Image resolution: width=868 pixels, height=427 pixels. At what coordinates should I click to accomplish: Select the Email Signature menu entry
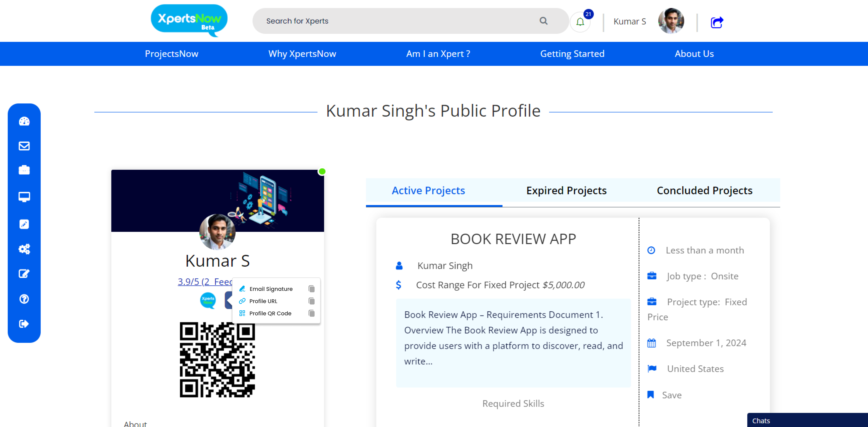pyautogui.click(x=271, y=289)
